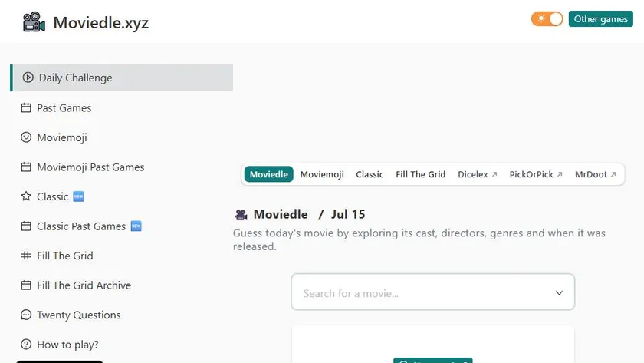Open the Other games button
This screenshot has width=644, height=363.
(x=600, y=19)
